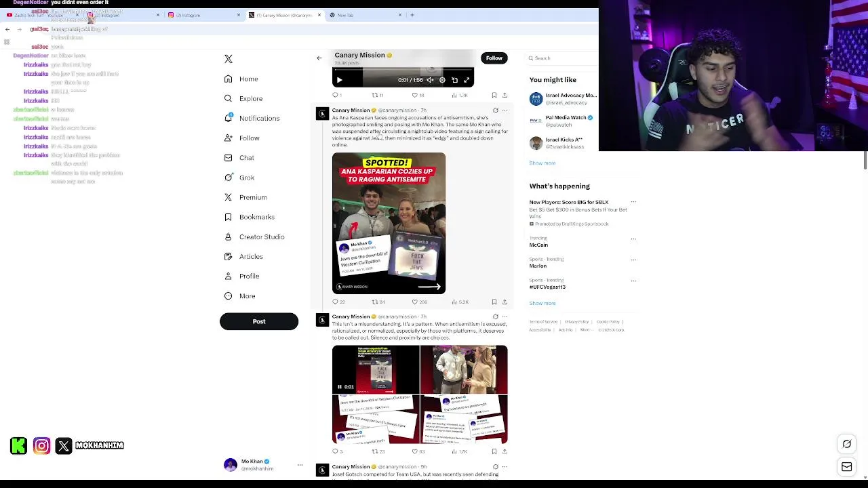Open the Follow item in sidebar

tap(242, 138)
